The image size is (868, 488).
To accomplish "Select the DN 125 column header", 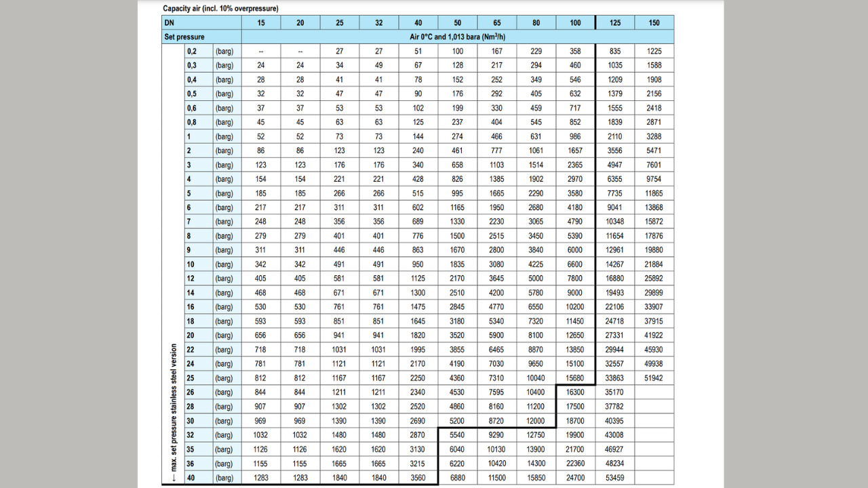I will coord(614,22).
